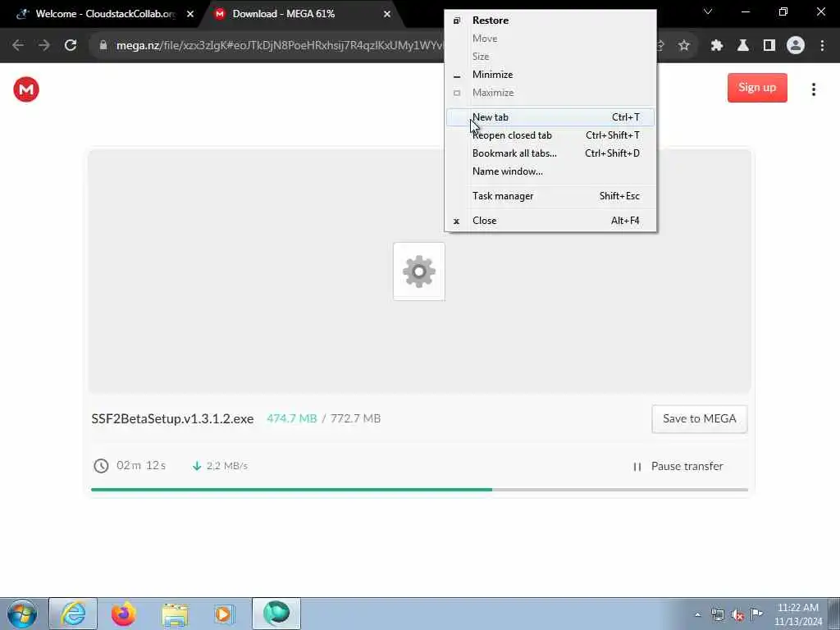Reload the page with the refresh icon

[71, 46]
